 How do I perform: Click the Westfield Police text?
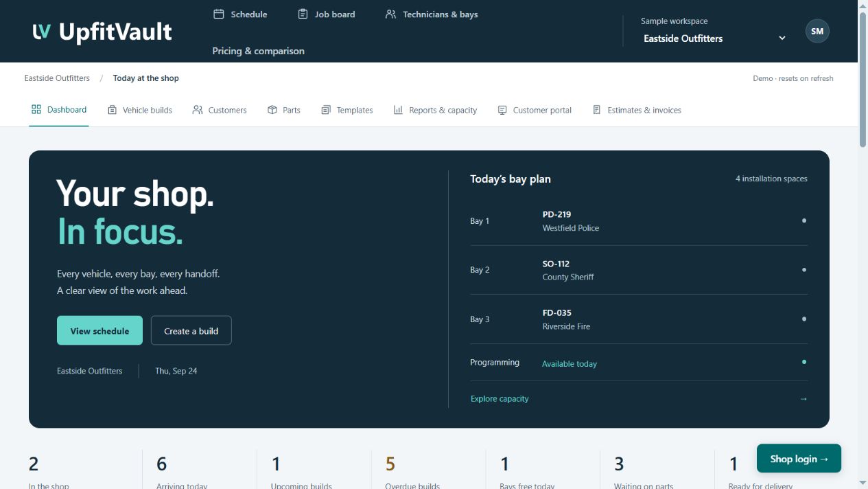(x=571, y=228)
